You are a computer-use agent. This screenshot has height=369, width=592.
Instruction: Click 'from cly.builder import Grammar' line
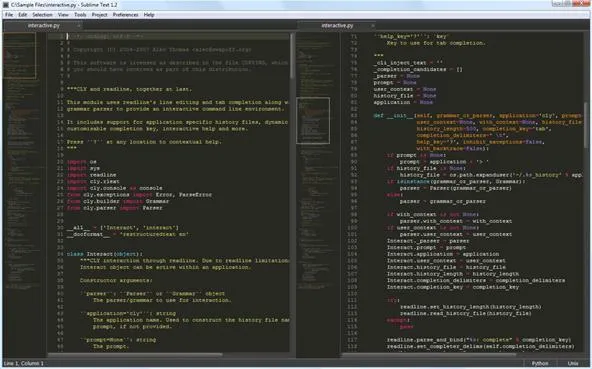tap(118, 201)
